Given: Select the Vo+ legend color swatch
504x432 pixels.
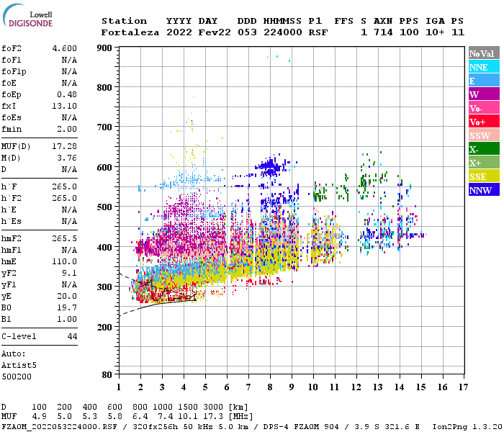Looking at the screenshot, I should (484, 122).
